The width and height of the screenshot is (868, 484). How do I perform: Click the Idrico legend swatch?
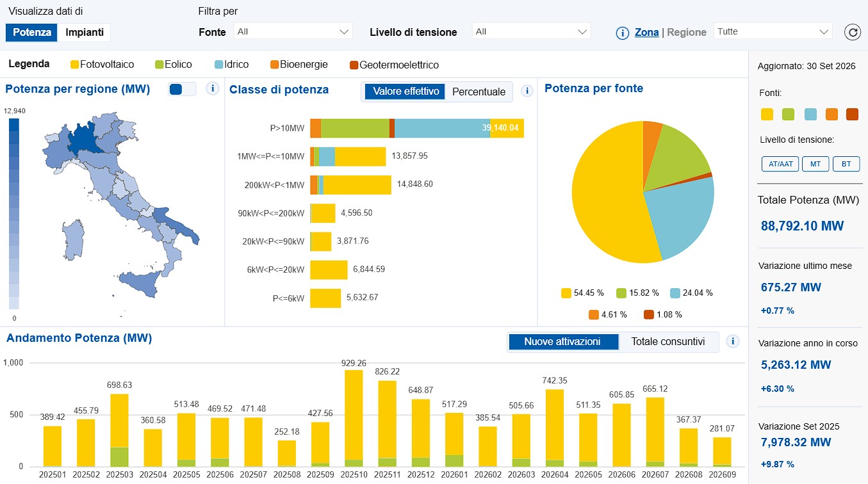pyautogui.click(x=218, y=65)
